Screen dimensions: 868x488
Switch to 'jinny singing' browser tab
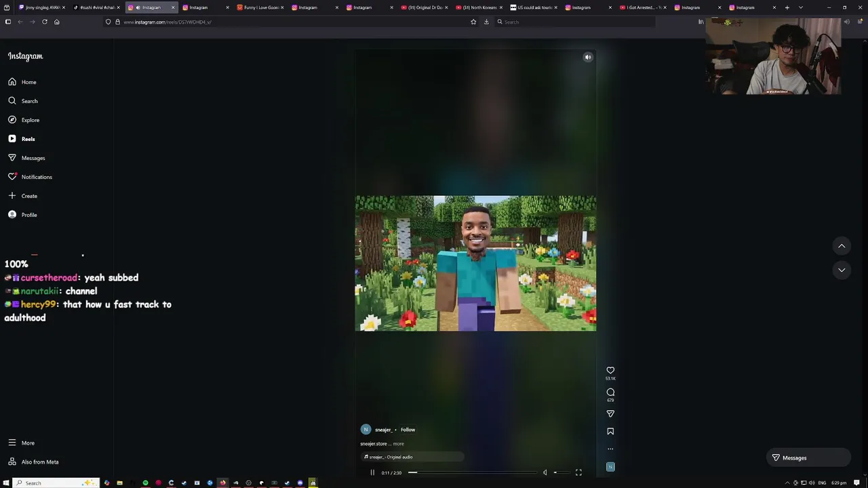(x=42, y=7)
